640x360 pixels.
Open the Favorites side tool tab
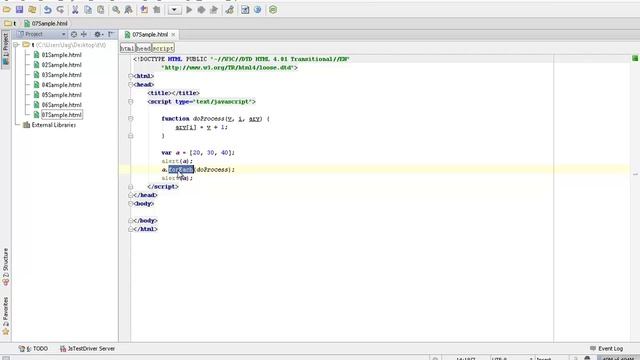(x=5, y=316)
